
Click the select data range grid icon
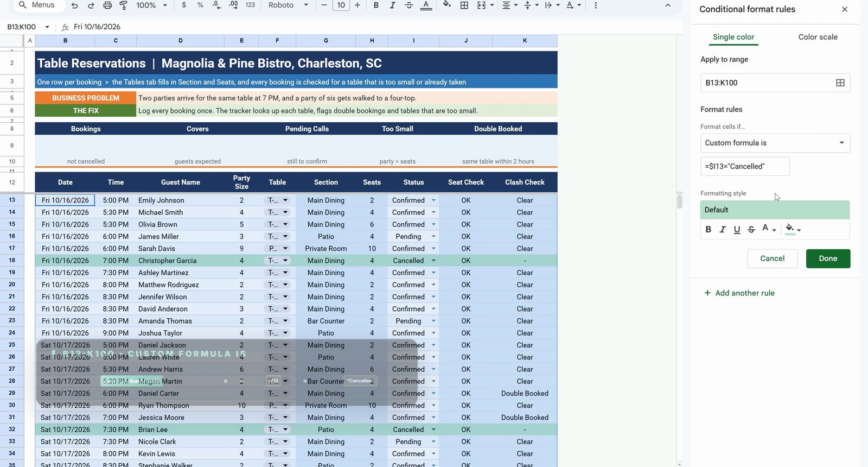(840, 83)
